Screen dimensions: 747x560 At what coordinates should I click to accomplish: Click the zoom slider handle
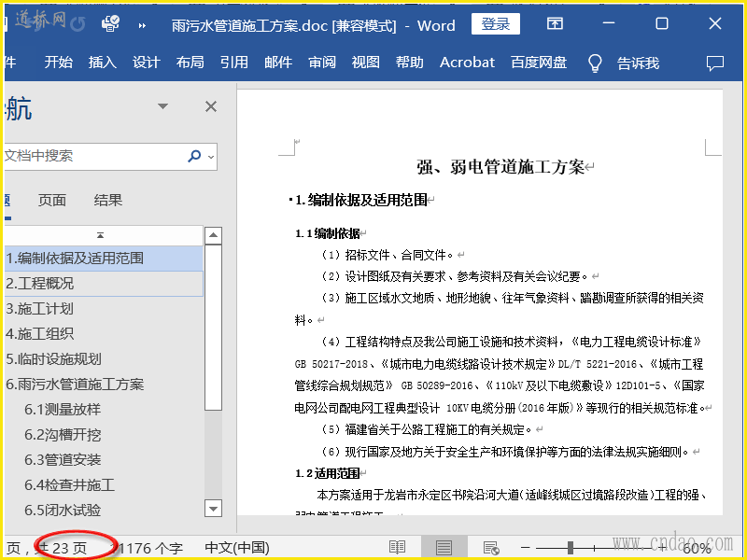coord(571,548)
